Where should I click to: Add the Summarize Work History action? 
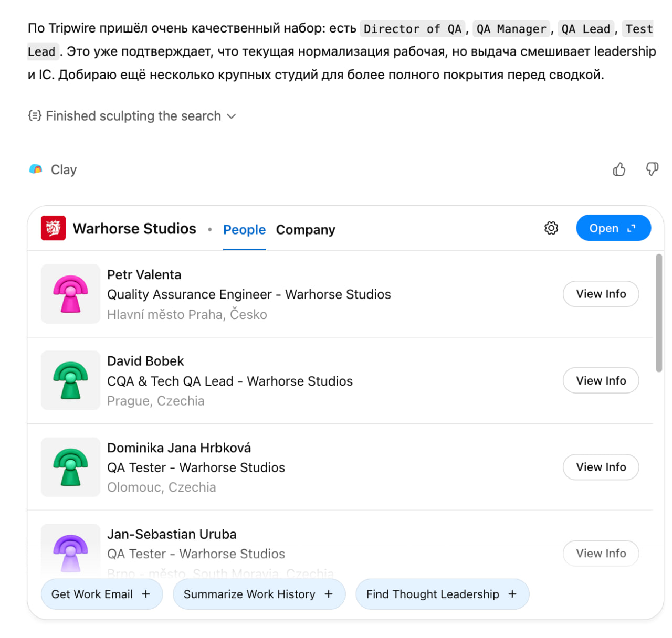pos(259,594)
